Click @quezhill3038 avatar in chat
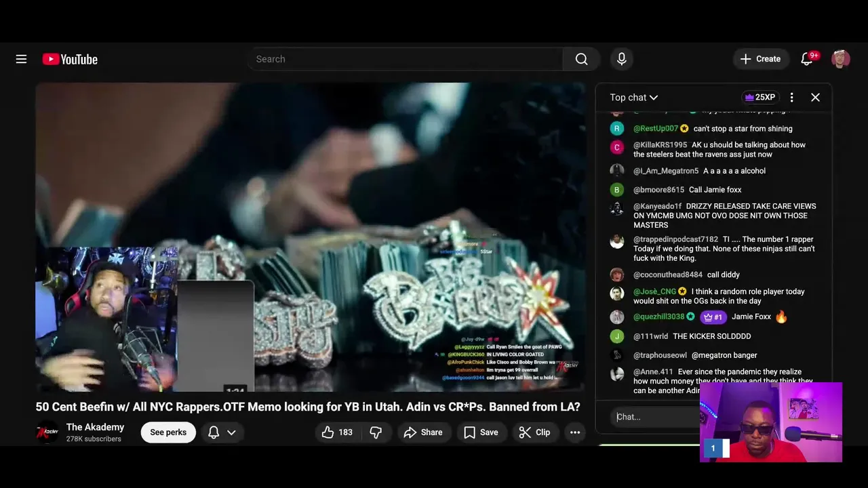The width and height of the screenshot is (868, 488). click(616, 317)
